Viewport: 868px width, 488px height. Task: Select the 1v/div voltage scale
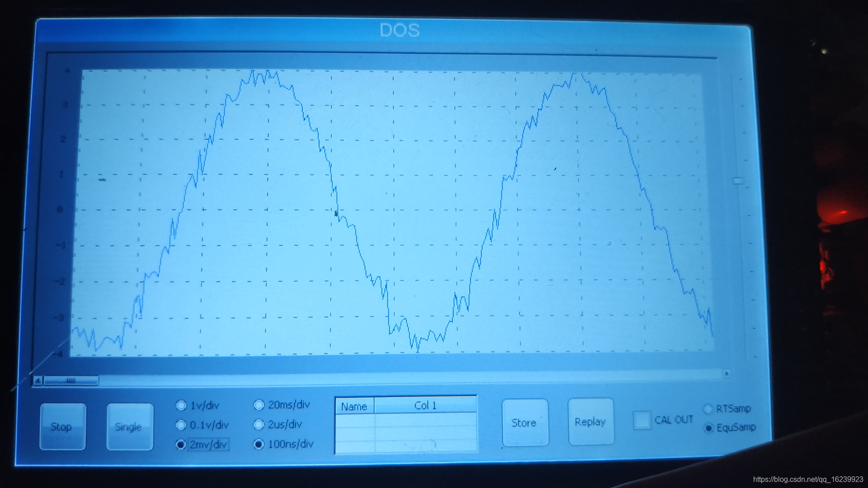coord(181,405)
